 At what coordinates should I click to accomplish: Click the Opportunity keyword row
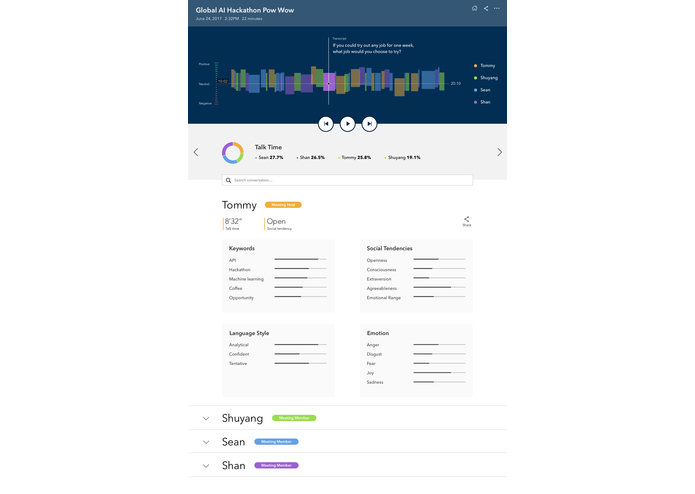tap(277, 297)
